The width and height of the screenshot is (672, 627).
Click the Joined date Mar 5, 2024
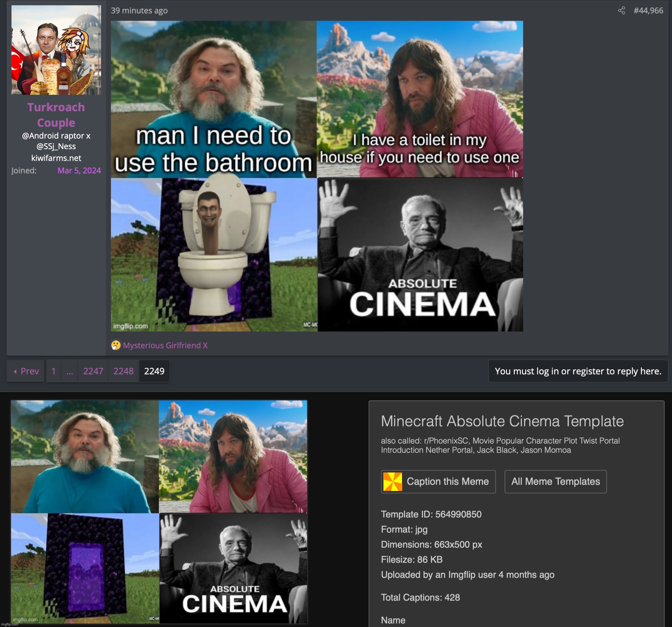click(x=79, y=170)
